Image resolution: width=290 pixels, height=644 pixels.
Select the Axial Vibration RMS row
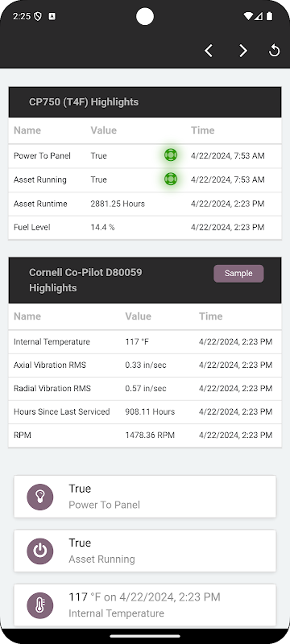145,365
